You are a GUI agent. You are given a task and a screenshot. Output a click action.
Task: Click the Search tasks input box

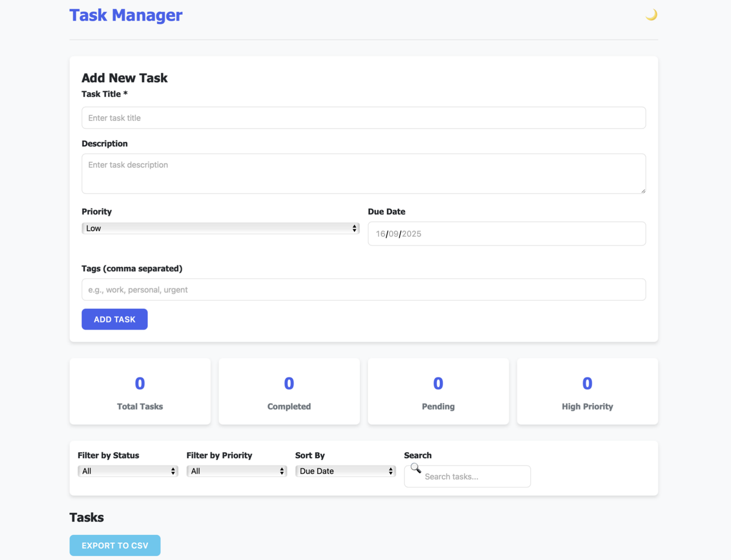click(x=467, y=476)
